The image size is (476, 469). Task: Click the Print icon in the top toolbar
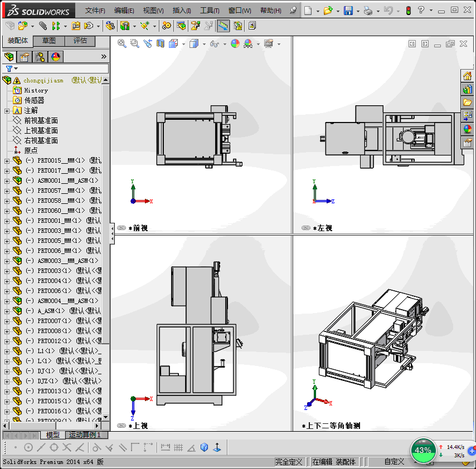point(367,11)
